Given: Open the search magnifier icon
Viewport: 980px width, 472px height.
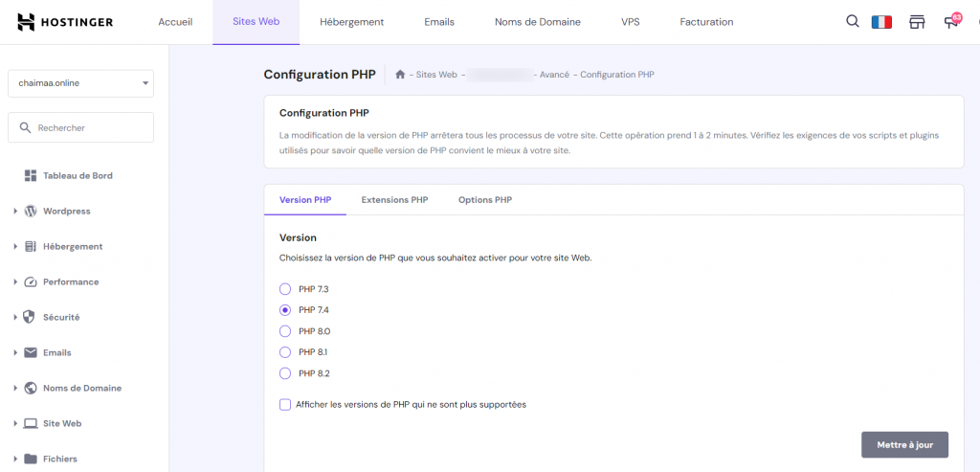Looking at the screenshot, I should pos(853,21).
